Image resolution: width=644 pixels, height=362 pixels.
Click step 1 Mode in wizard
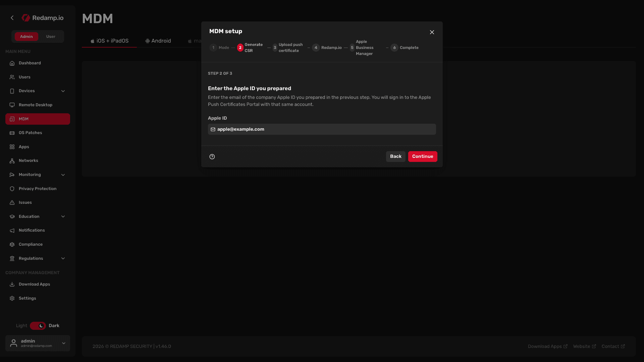[x=219, y=48]
